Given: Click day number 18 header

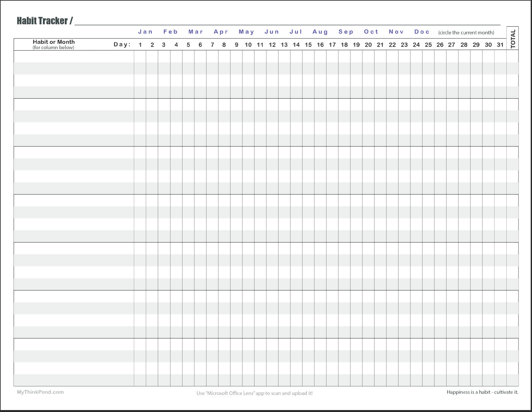Looking at the screenshot, I should click(x=344, y=45).
